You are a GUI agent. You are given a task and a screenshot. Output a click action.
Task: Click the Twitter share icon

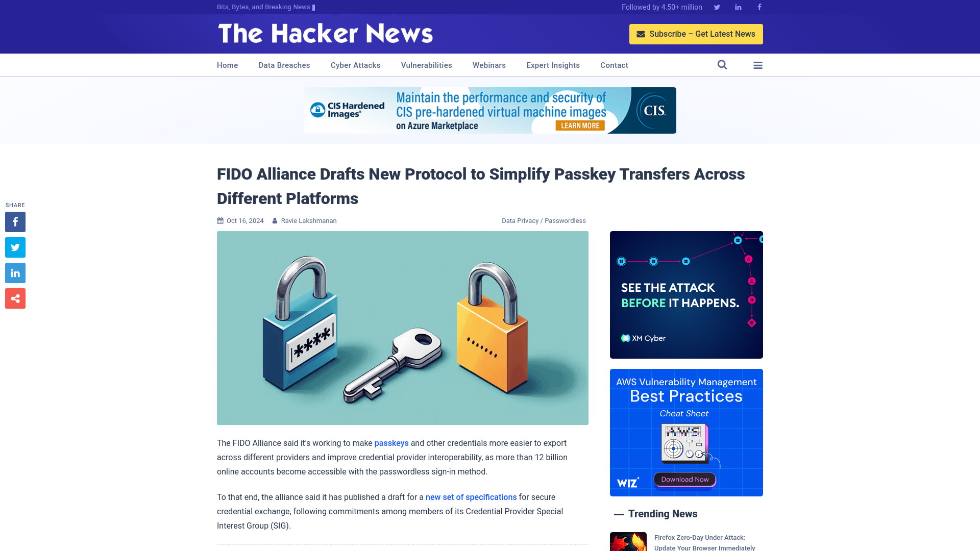coord(15,247)
